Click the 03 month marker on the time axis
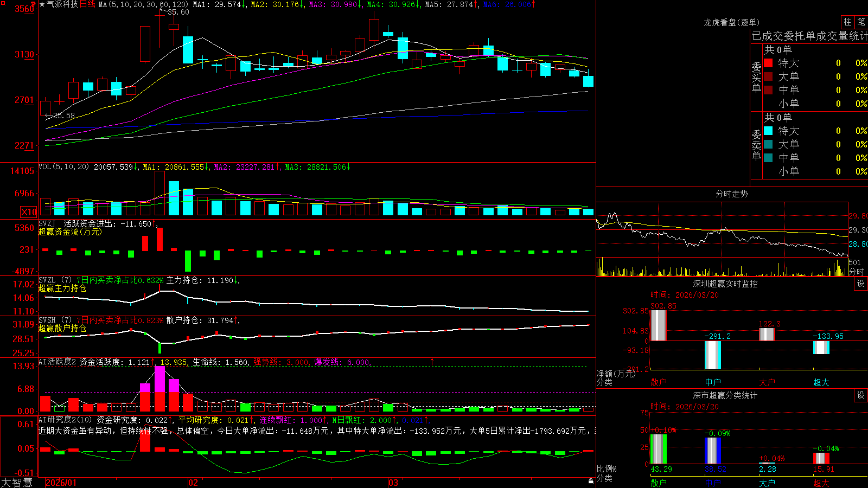This screenshot has height=488, width=868. [x=393, y=483]
